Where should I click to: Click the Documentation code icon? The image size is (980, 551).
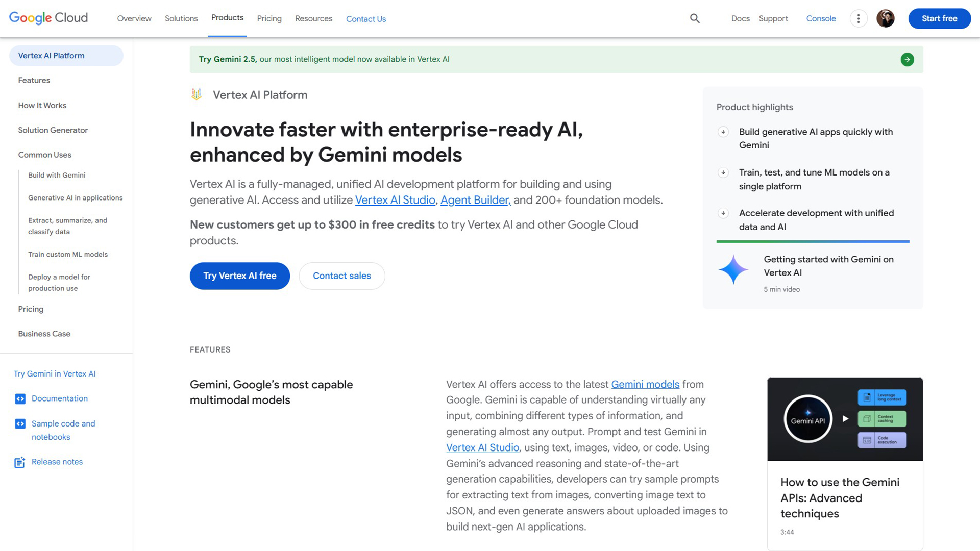20,399
